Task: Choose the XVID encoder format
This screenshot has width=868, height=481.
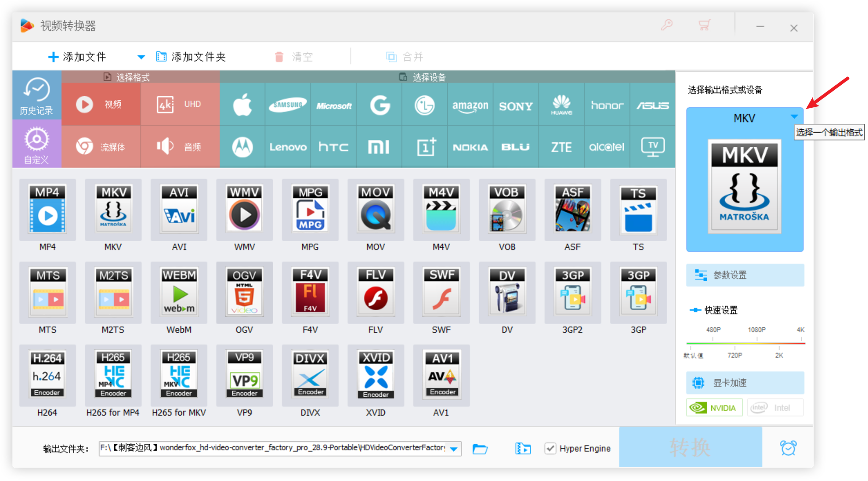Action: 376,376
